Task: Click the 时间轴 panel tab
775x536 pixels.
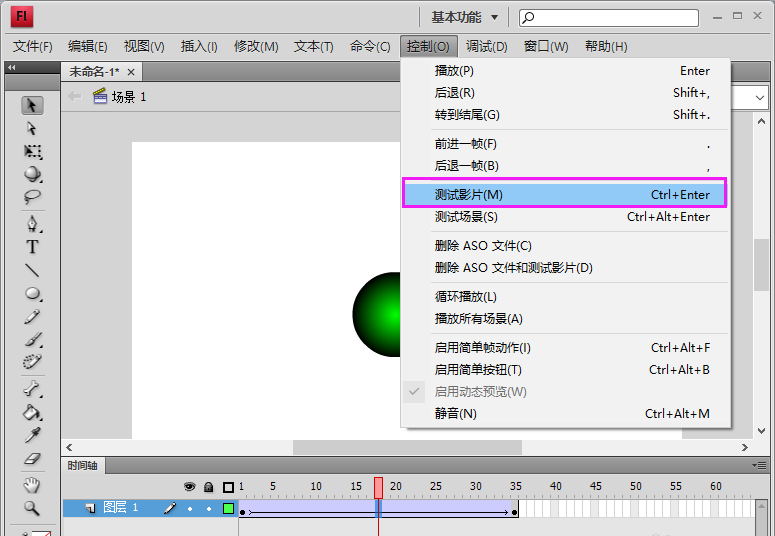Action: click(83, 465)
